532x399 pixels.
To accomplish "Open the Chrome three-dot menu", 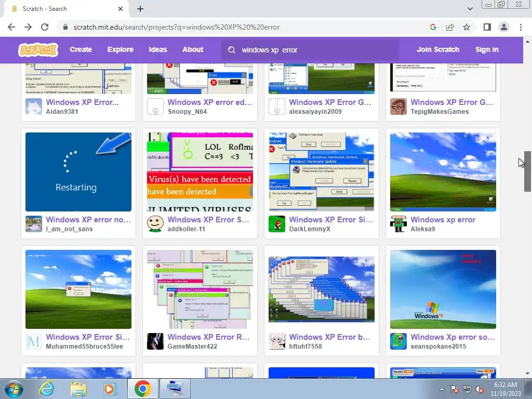I will click(x=521, y=27).
